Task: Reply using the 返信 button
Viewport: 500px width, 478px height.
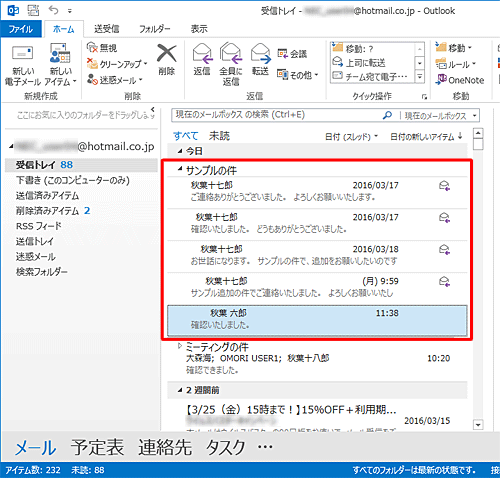Action: [202, 60]
